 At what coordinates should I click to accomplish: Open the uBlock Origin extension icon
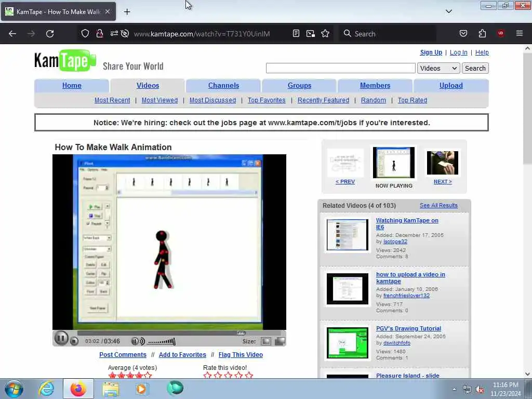[x=500, y=33]
